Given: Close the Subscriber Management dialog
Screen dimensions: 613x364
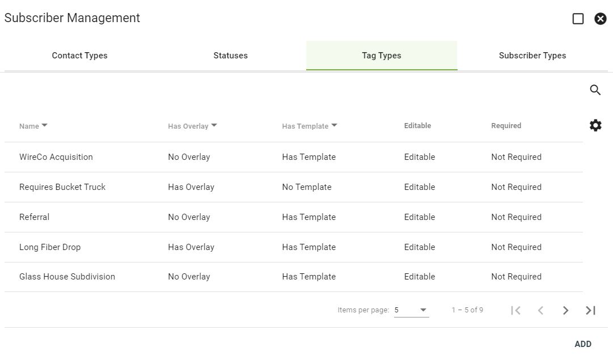Looking at the screenshot, I should [x=601, y=19].
